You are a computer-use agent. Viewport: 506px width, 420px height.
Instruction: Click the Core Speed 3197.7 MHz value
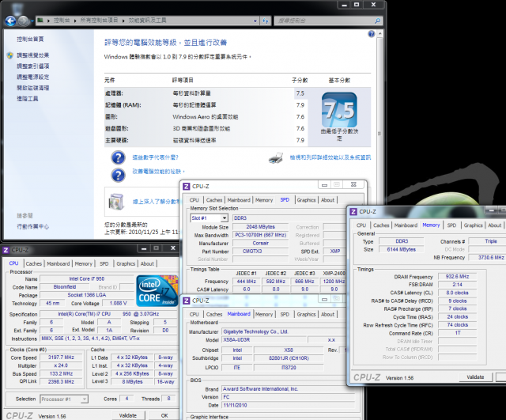click(61, 358)
